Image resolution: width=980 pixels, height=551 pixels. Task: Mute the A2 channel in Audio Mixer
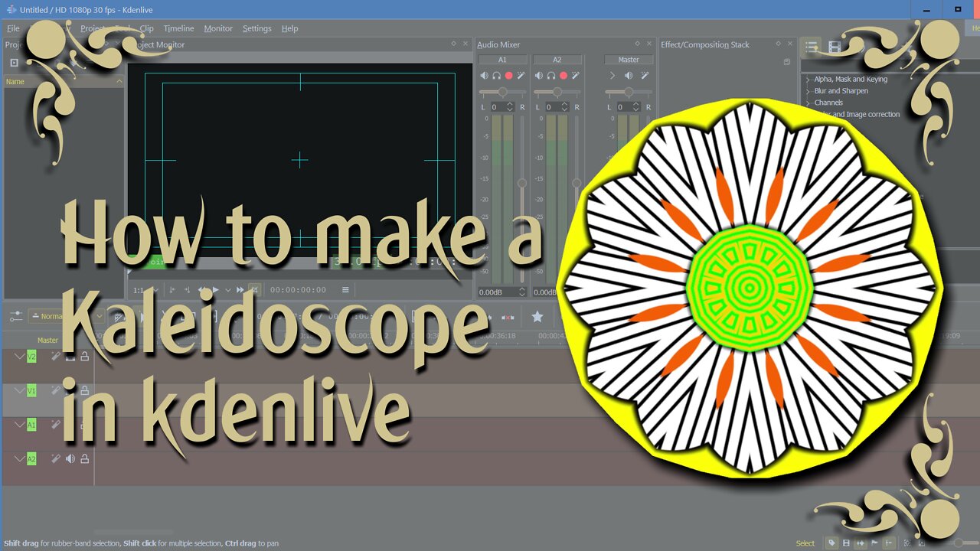(x=539, y=75)
